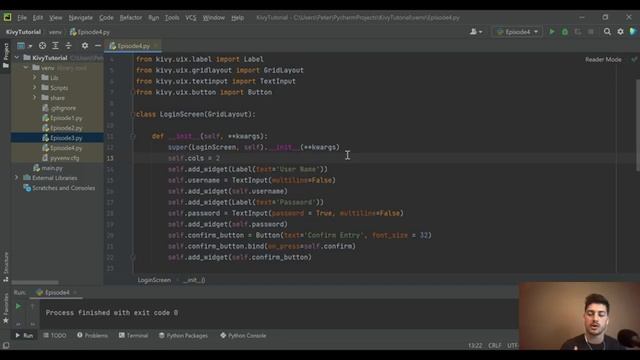Rerun Episode4 in Run panel
Viewport: 640px width, 360px height.
click(x=18, y=306)
